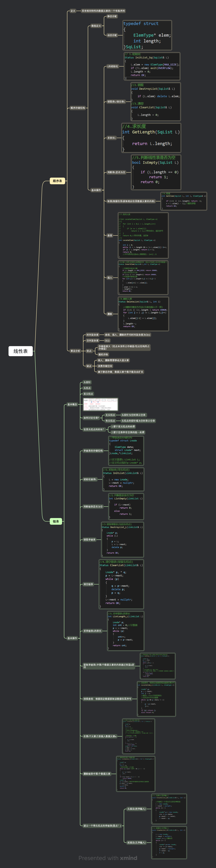Select the 空间复杂度 node
Image resolution: width=216 pixels, height=868 pixels.
coord(92,340)
